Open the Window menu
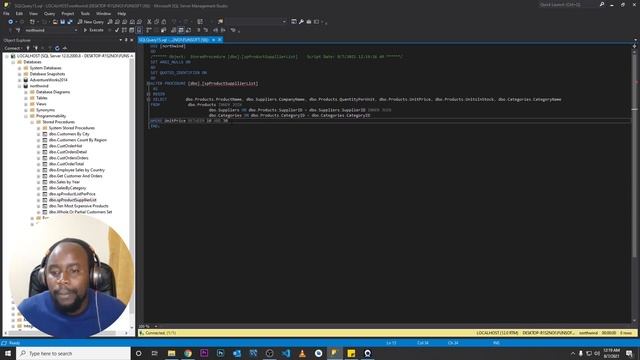 coord(103,13)
